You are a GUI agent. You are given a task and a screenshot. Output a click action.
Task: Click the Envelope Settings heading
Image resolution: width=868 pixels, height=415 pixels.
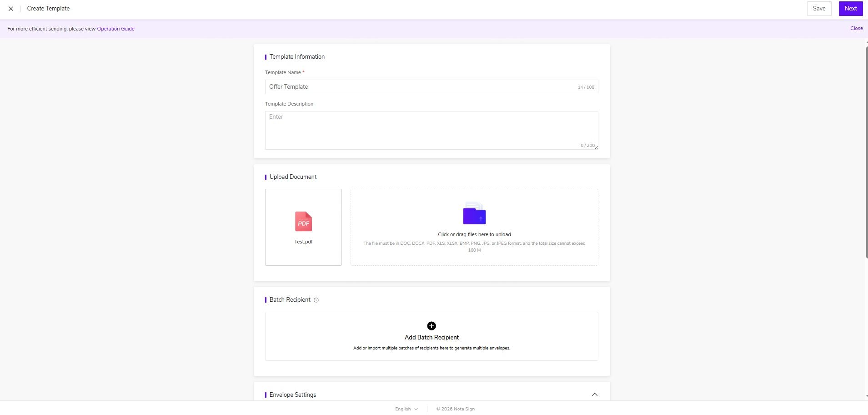[x=293, y=395]
